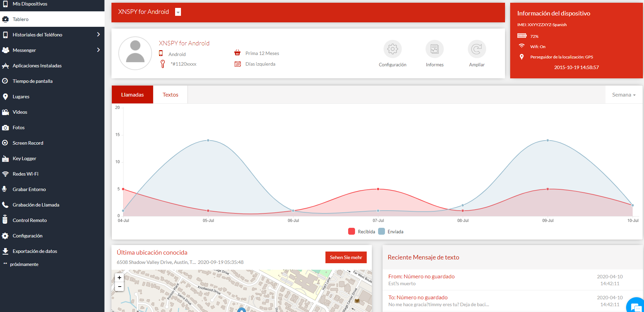Select Tablero menu item

pyautogui.click(x=52, y=19)
